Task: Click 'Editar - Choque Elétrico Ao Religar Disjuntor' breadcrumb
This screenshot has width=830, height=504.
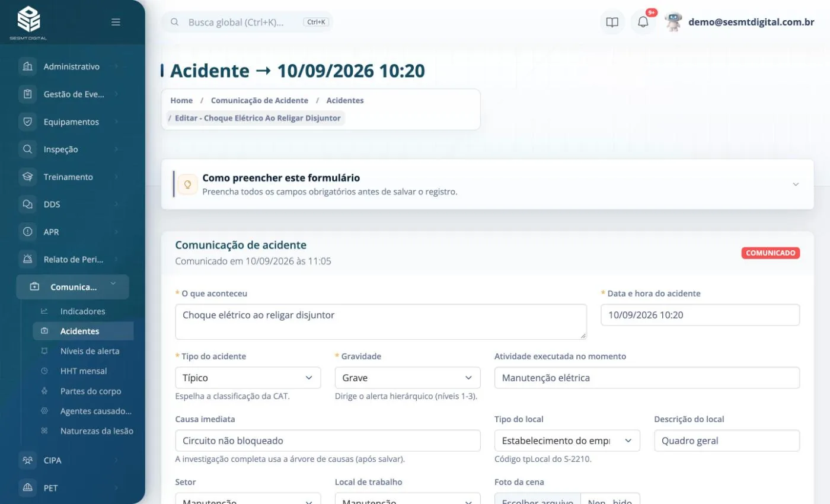Action: pyautogui.click(x=258, y=118)
